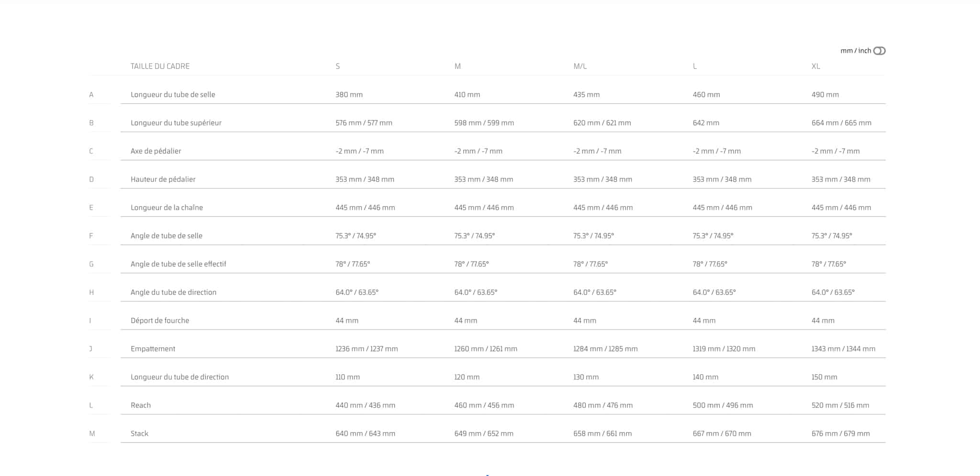Image resolution: width=980 pixels, height=476 pixels.
Task: Select the M/L frame size column header
Action: tap(580, 66)
